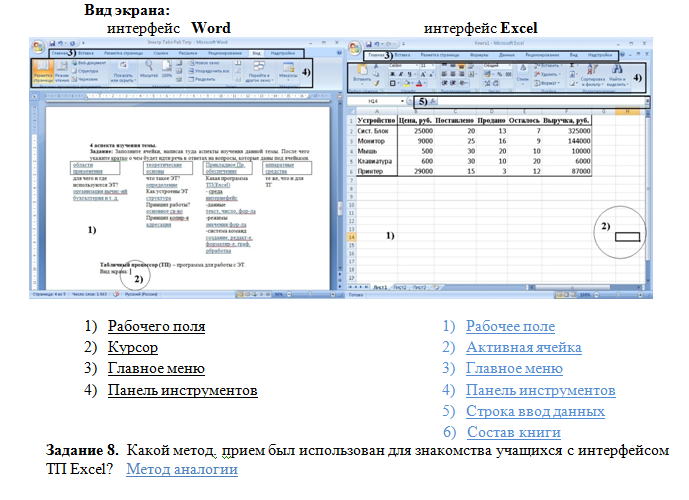Click Excel help question mark icon
The image size is (689, 500).
click(623, 54)
